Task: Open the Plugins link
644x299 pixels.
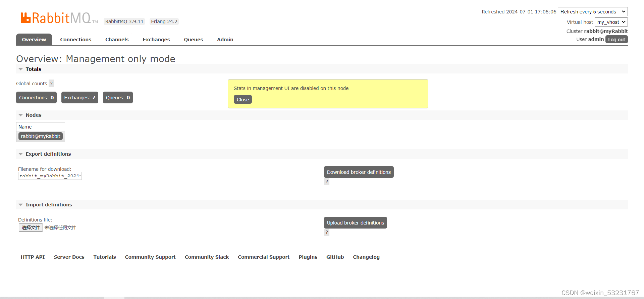Action: pyautogui.click(x=308, y=257)
